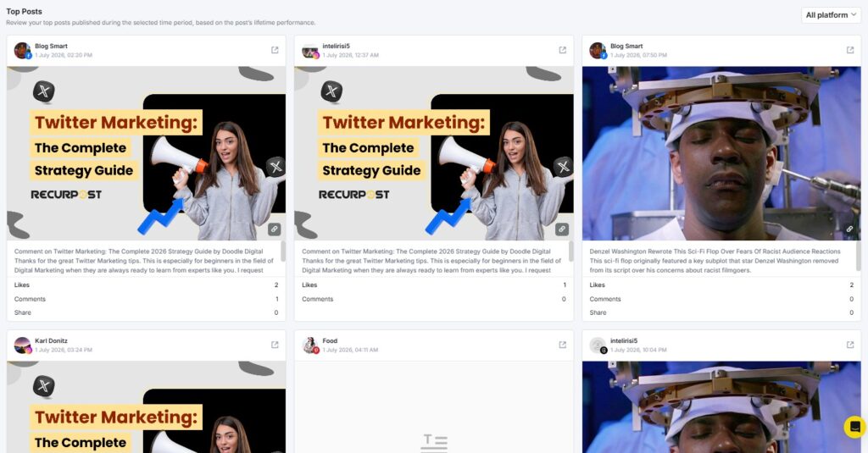Click caption scrollbar in intelirisi5 12:37 AM post
Screen dimensions: 868x453
[x=570, y=251]
